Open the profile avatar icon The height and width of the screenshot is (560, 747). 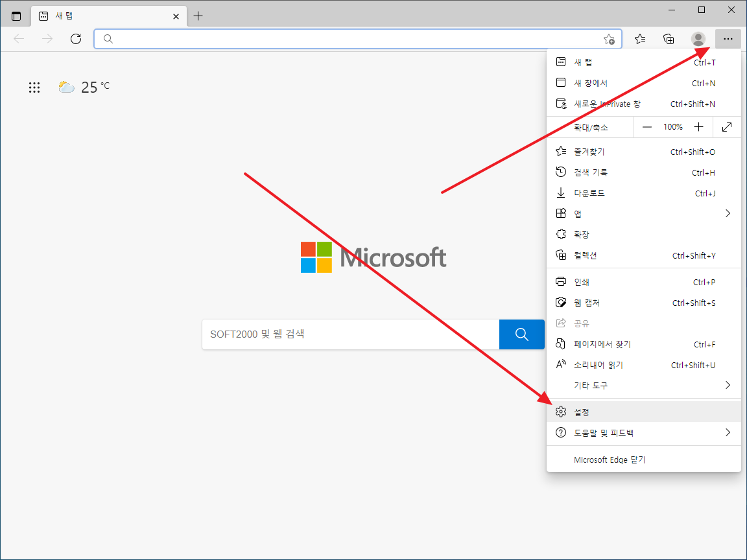coord(698,39)
